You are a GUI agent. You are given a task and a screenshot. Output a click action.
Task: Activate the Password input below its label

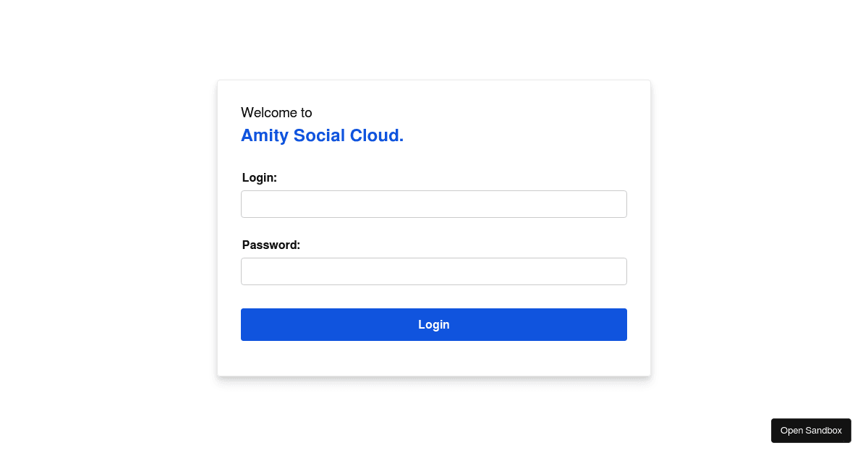(434, 271)
